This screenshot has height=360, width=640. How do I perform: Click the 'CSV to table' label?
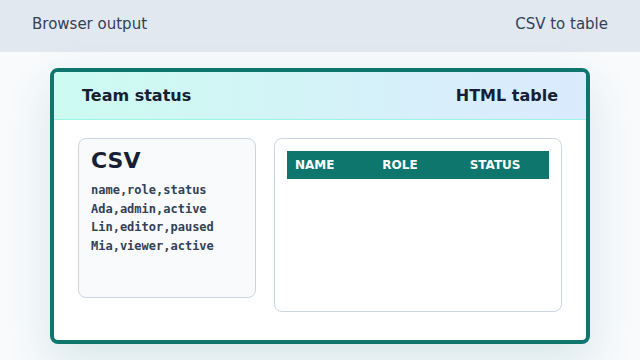(561, 24)
